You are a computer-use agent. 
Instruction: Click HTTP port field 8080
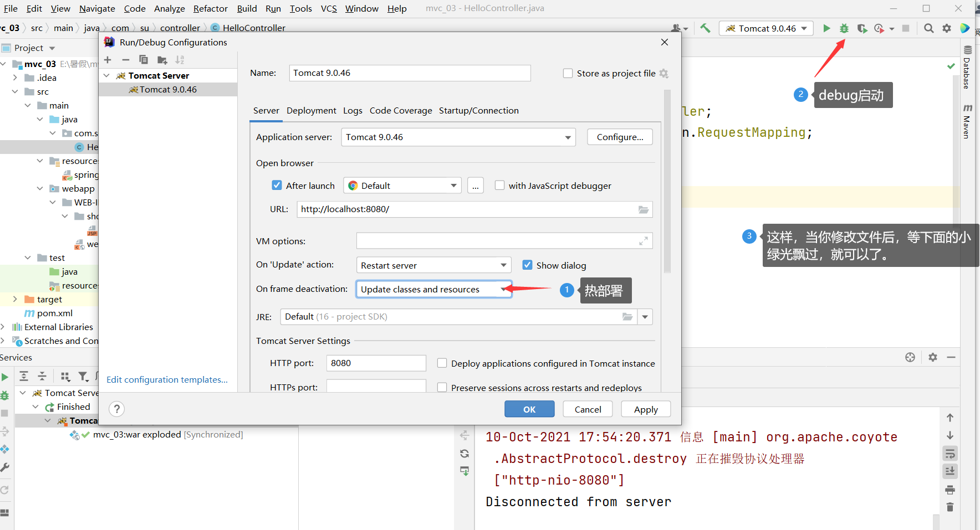[x=376, y=363]
